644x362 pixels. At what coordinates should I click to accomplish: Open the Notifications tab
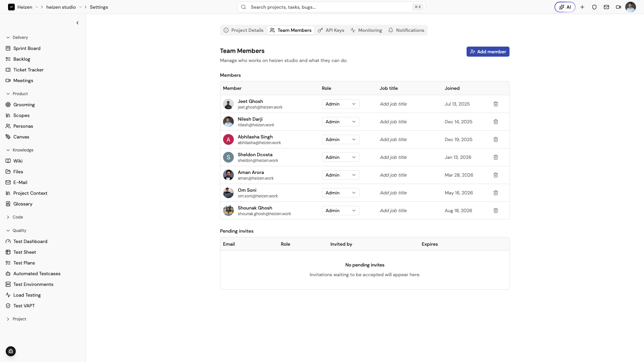[406, 30]
